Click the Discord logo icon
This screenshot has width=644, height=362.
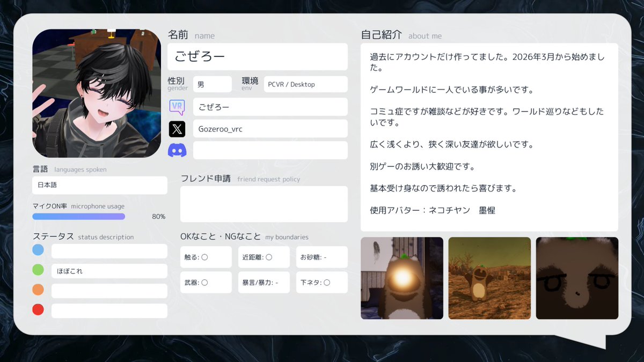click(177, 151)
